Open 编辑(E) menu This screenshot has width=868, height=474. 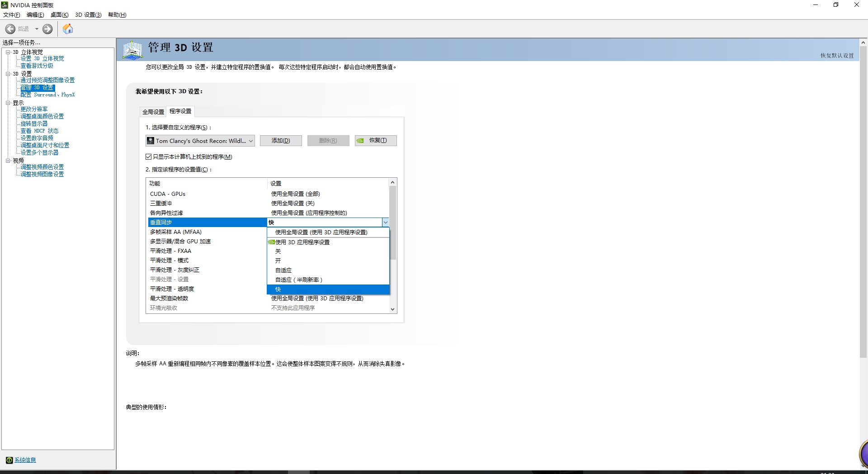(35, 15)
